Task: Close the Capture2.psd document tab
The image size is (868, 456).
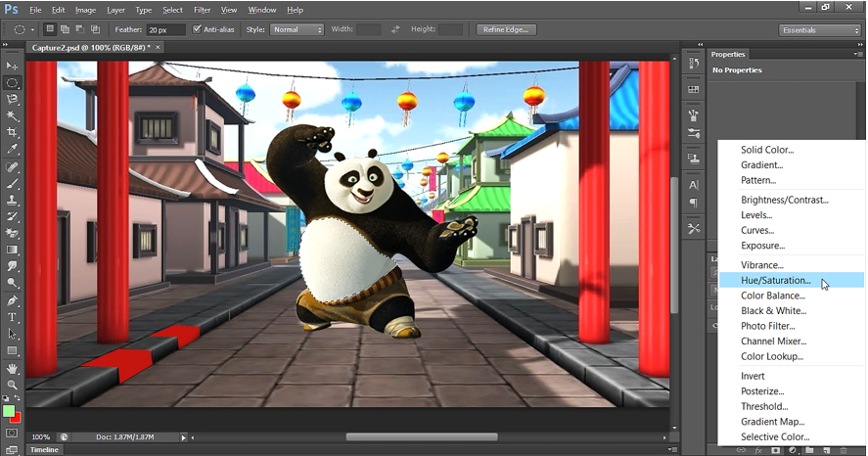Action: point(158,48)
